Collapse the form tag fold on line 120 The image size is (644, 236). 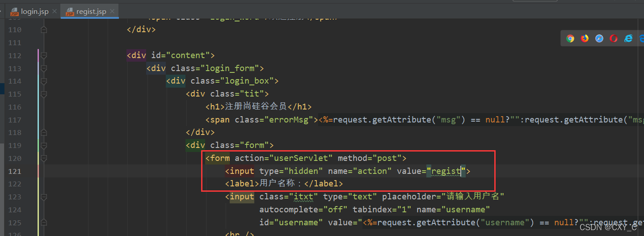(x=44, y=158)
